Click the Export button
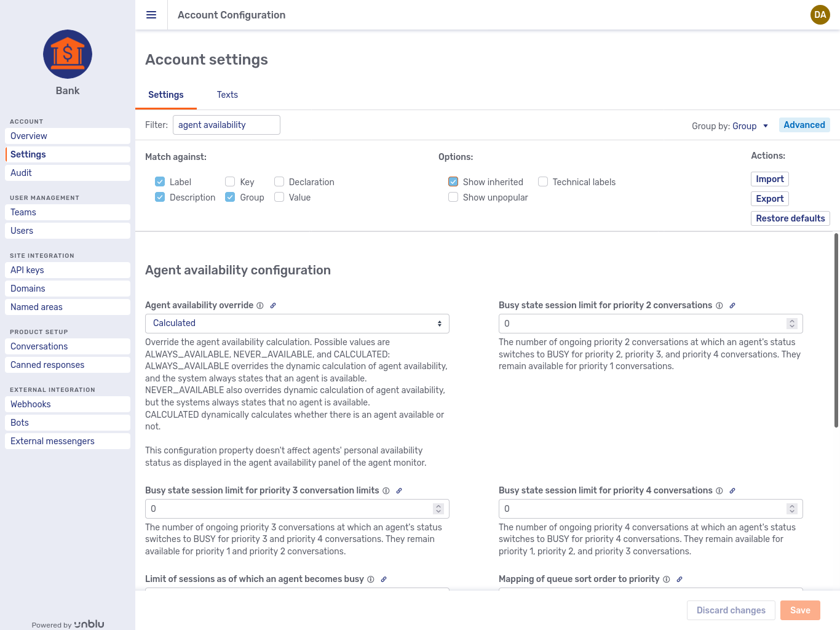 click(x=769, y=199)
